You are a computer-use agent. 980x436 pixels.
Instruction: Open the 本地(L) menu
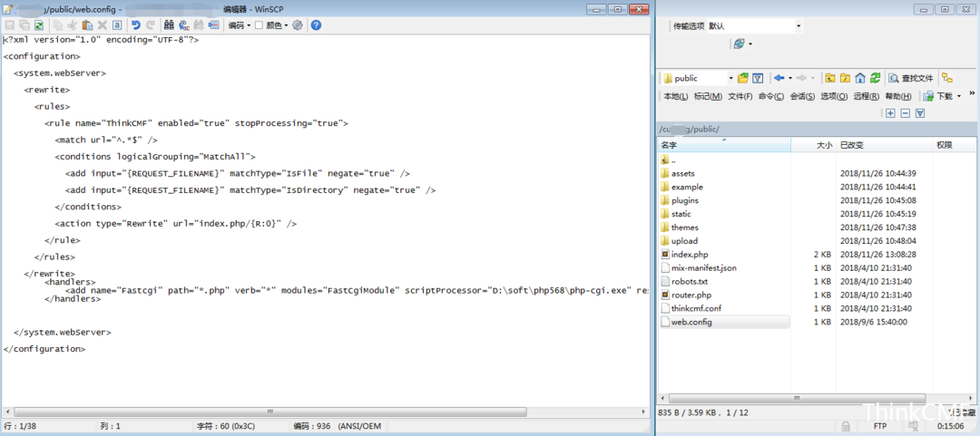coord(676,96)
